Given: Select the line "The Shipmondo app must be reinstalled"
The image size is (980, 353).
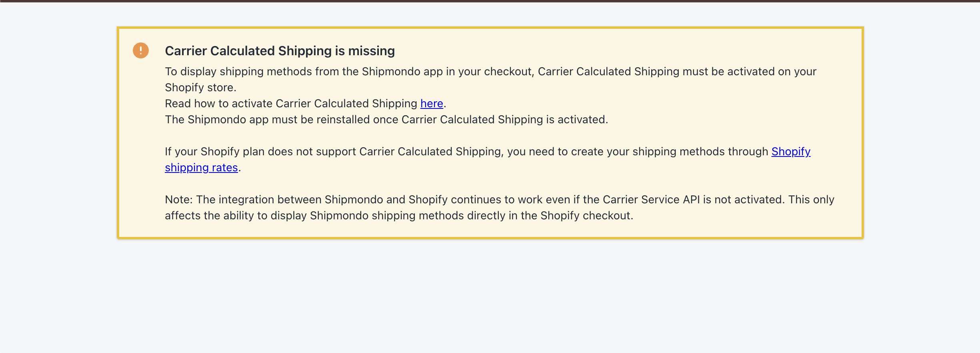Looking at the screenshot, I should 386,120.
